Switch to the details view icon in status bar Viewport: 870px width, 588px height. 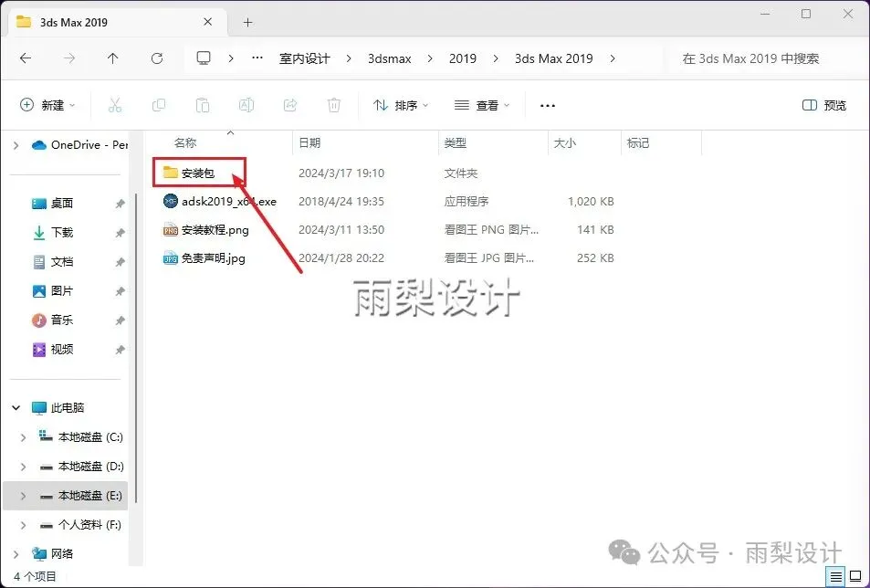pos(835,576)
